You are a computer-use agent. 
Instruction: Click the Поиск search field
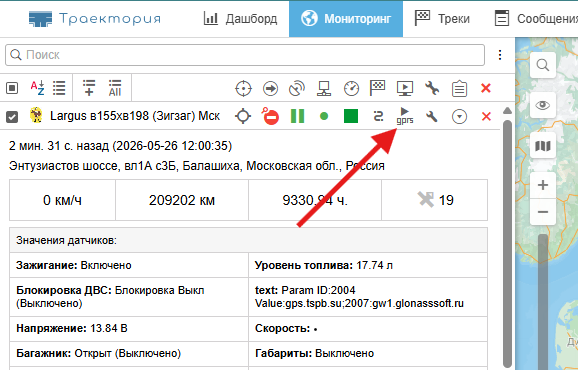pyautogui.click(x=245, y=55)
